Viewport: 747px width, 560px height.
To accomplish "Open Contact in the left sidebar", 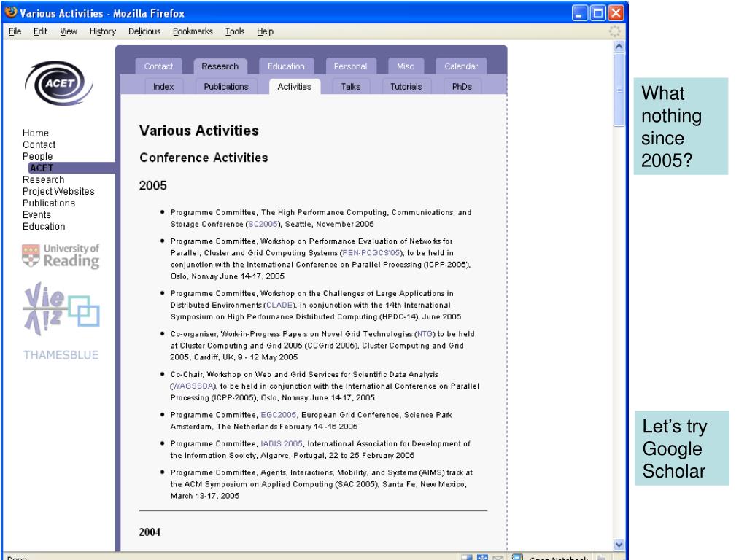I will tap(39, 145).
